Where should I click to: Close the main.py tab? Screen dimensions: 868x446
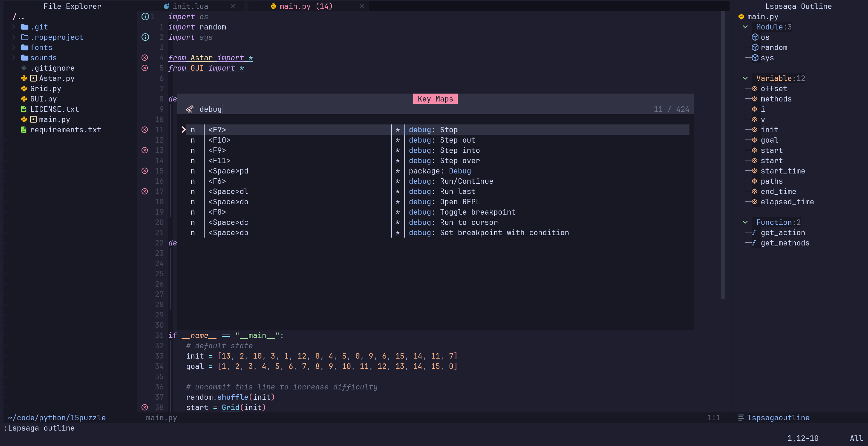pyautogui.click(x=362, y=6)
